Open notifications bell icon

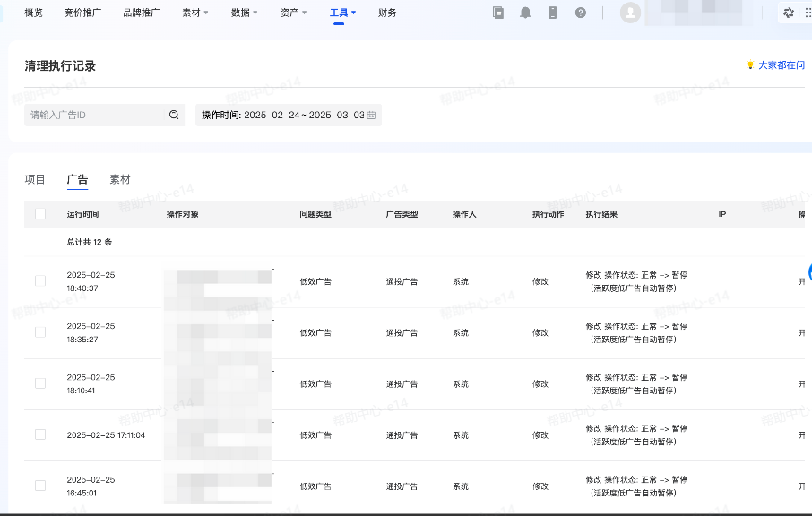pos(525,13)
